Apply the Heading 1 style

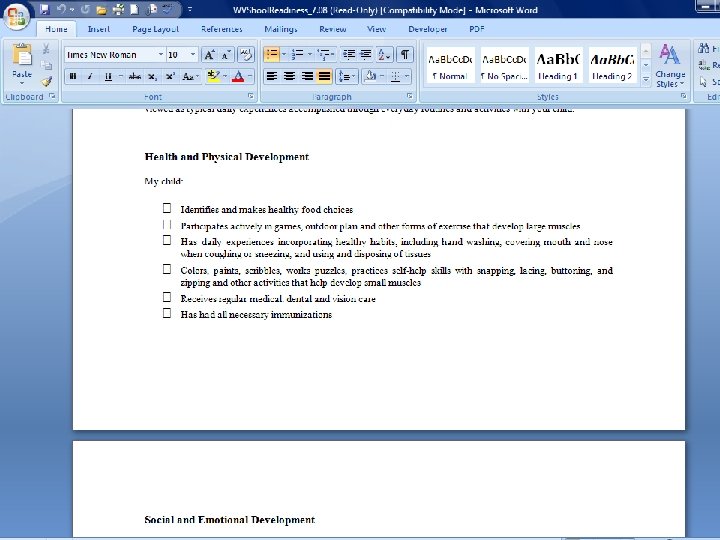pos(558,65)
